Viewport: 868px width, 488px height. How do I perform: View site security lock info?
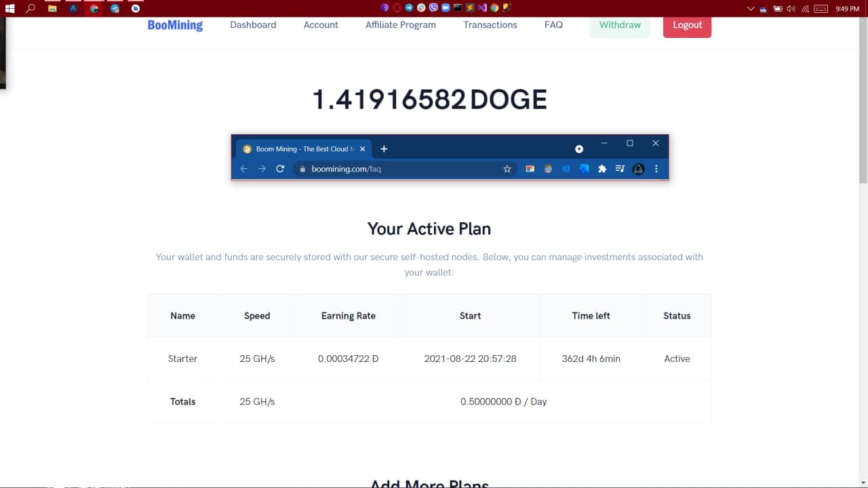[x=303, y=169]
